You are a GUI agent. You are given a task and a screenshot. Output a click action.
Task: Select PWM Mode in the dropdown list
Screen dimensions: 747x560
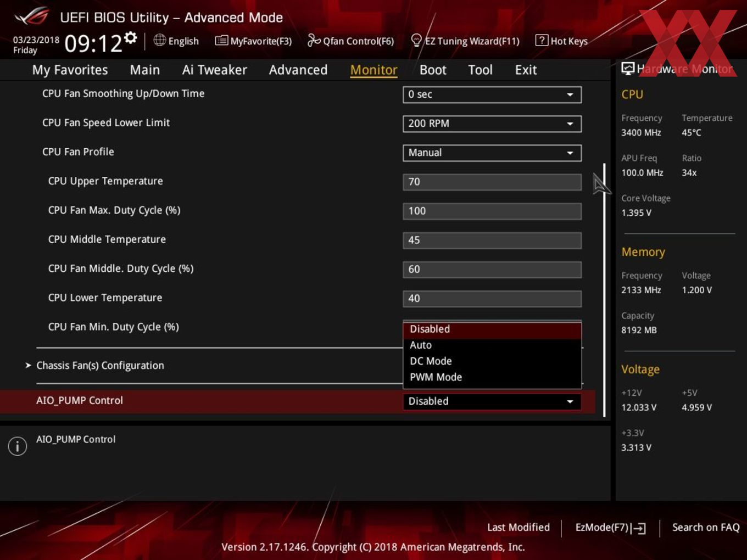pyautogui.click(x=492, y=377)
